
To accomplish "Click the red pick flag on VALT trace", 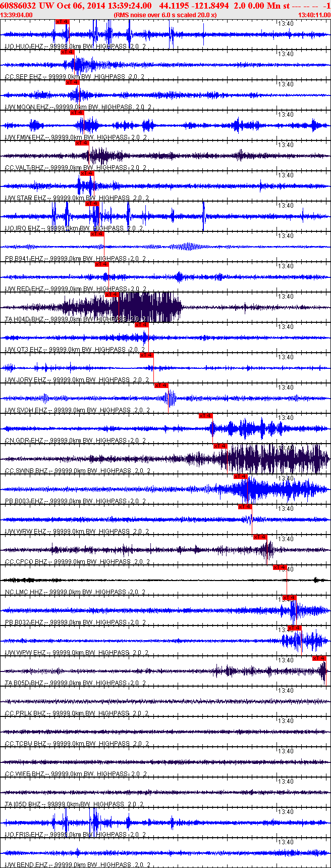I will (82, 143).
